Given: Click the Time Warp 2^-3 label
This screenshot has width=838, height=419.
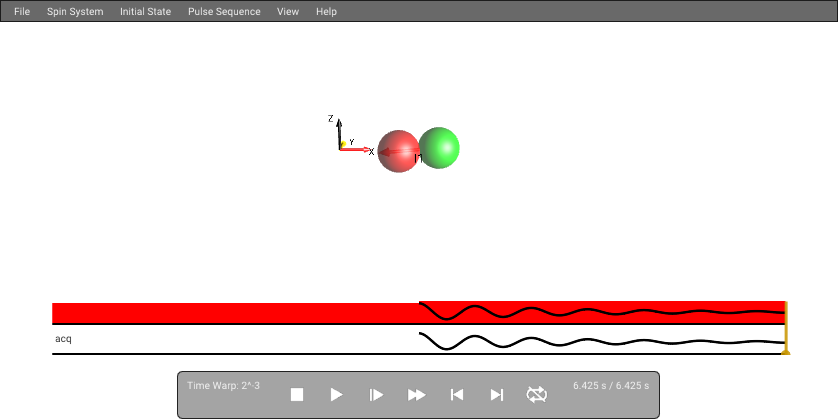Looking at the screenshot, I should coord(223,385).
